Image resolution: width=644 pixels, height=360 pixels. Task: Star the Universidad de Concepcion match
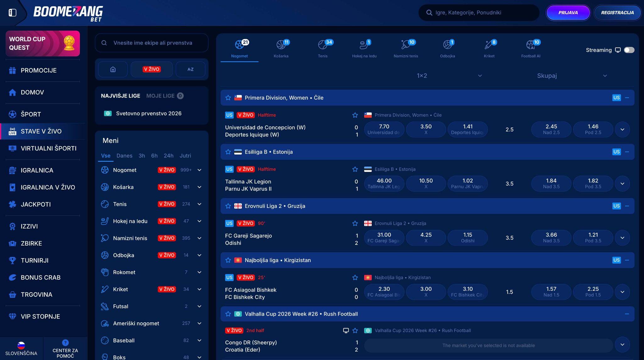click(x=355, y=115)
